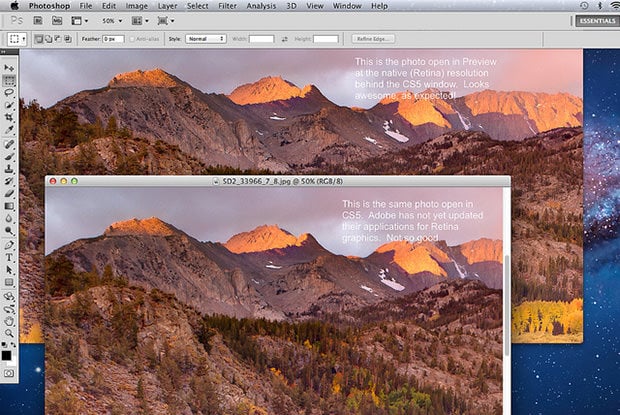Select the Zoom tool
This screenshot has height=415, width=620.
pyautogui.click(x=9, y=334)
